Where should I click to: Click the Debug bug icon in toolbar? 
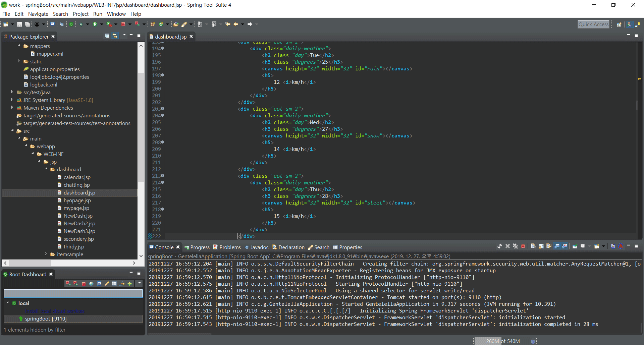point(81,24)
